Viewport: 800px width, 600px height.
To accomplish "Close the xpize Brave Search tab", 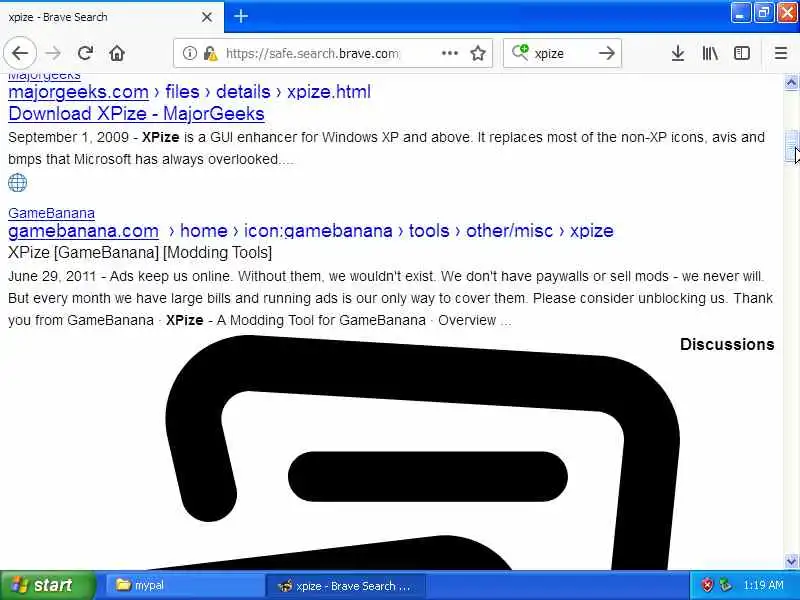I will tap(207, 17).
